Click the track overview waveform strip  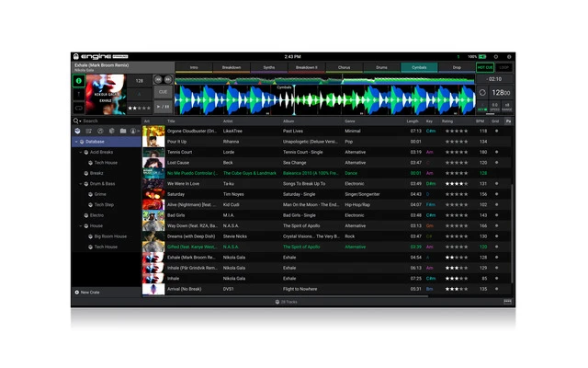[x=324, y=80]
